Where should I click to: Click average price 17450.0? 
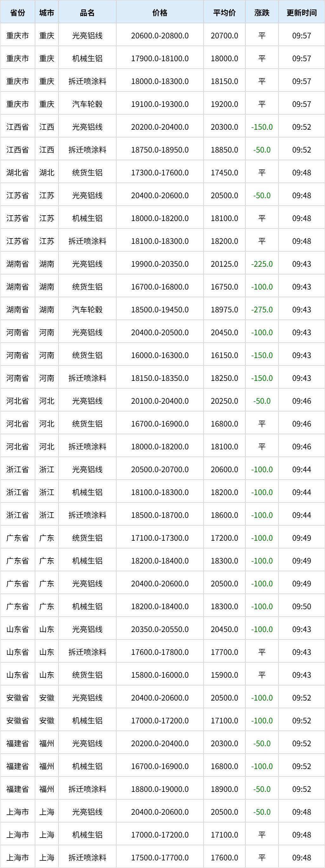tap(224, 173)
